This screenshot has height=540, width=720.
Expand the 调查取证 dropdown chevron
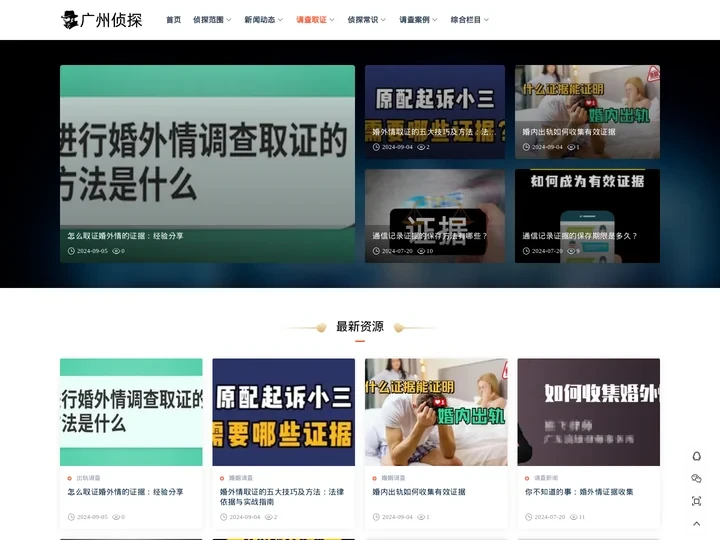coord(332,20)
